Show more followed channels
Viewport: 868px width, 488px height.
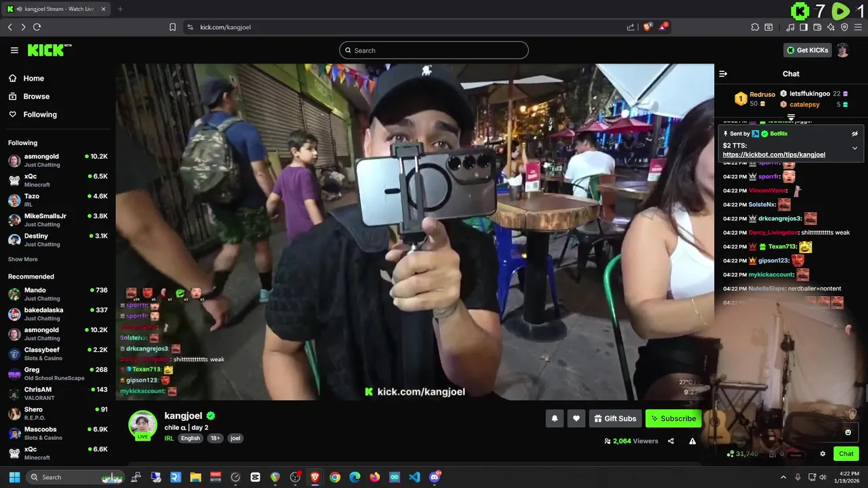pos(22,260)
